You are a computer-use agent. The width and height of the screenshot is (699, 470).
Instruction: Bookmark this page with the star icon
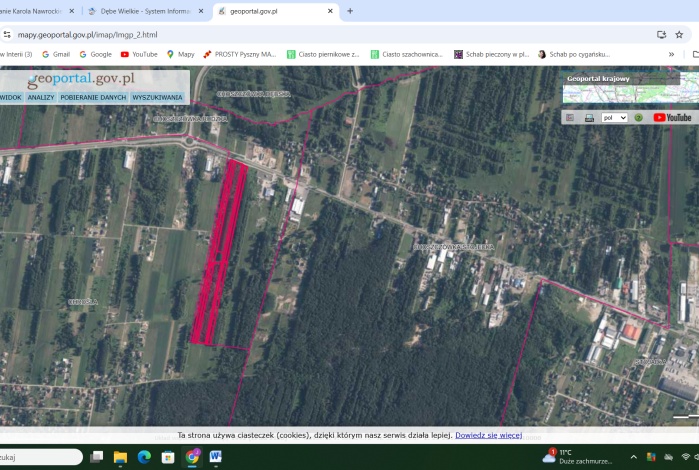click(679, 34)
